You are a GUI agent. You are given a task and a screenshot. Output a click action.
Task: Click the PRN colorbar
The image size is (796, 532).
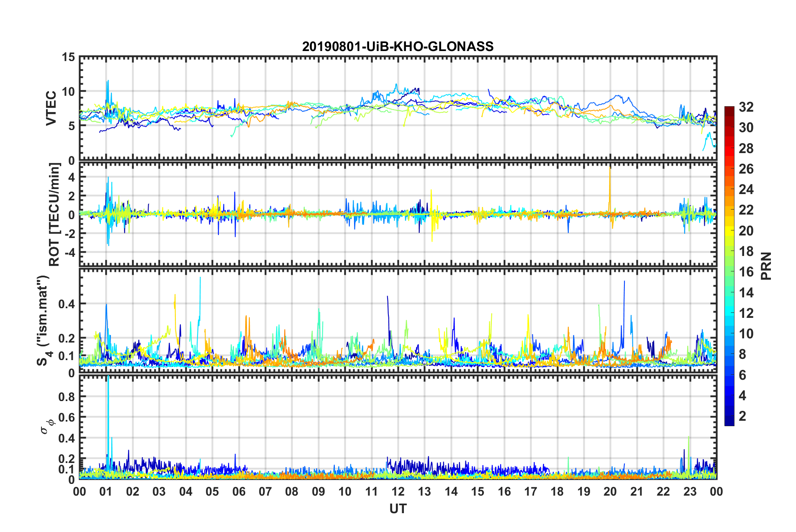[x=729, y=266]
